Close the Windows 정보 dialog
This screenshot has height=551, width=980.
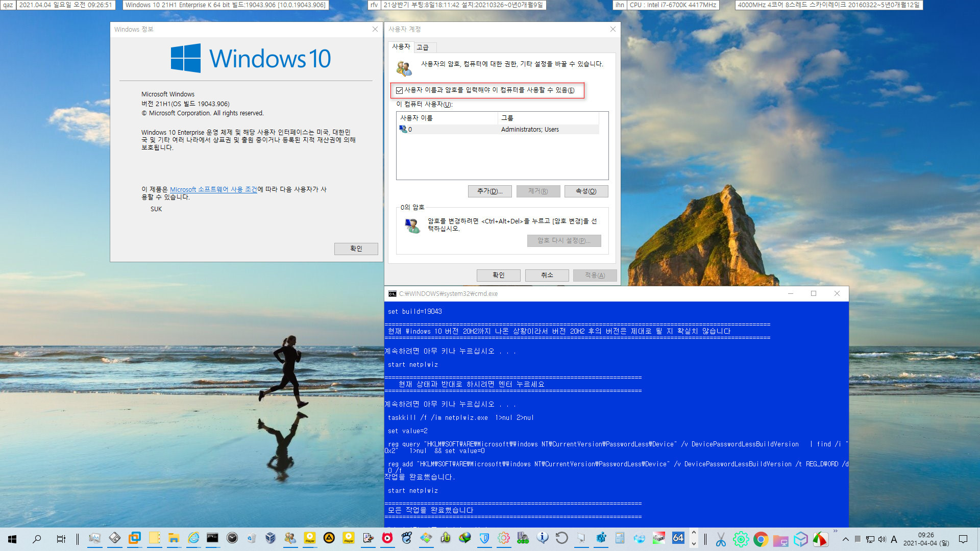click(x=375, y=30)
